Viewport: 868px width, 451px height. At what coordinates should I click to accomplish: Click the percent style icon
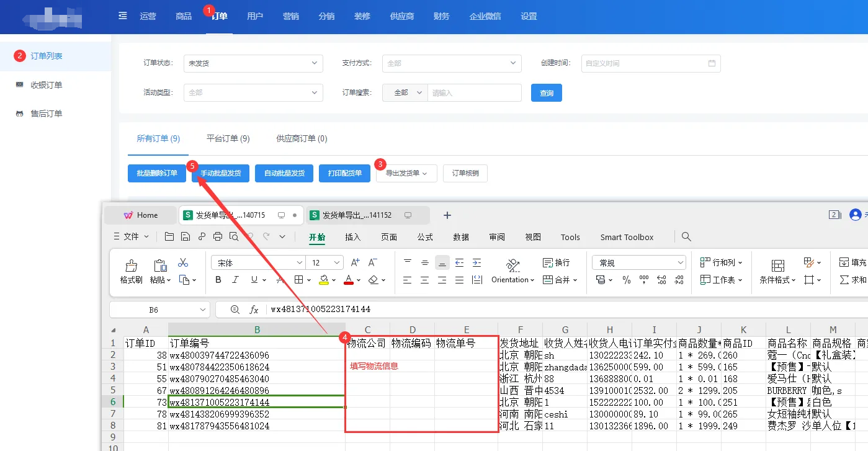pyautogui.click(x=627, y=280)
